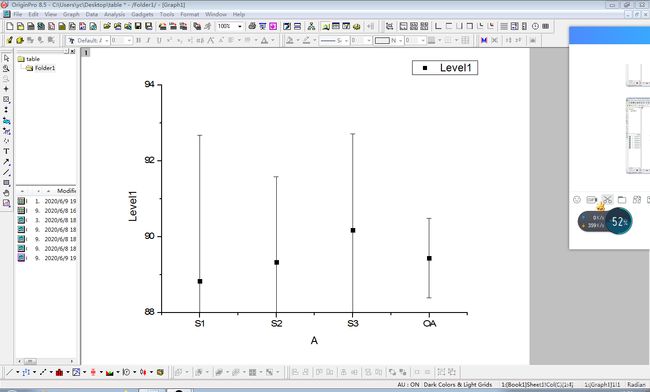Screen dimensions: 650x392
Task: Close the Project Explorer panel
Action: (x=73, y=51)
